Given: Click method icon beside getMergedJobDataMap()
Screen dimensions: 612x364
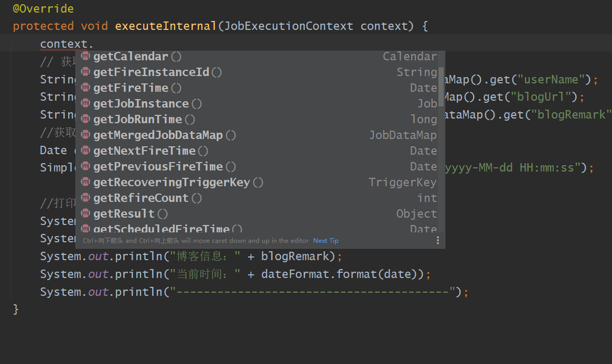Looking at the screenshot, I should 86,135.
